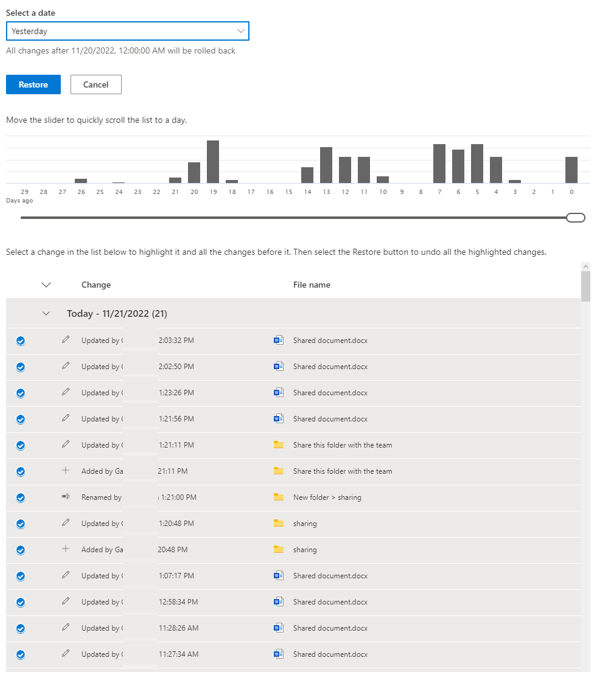Screen dimensions: 592x688
Task: Click the Word file icon in 1:23:26 PM row
Action: coord(278,392)
